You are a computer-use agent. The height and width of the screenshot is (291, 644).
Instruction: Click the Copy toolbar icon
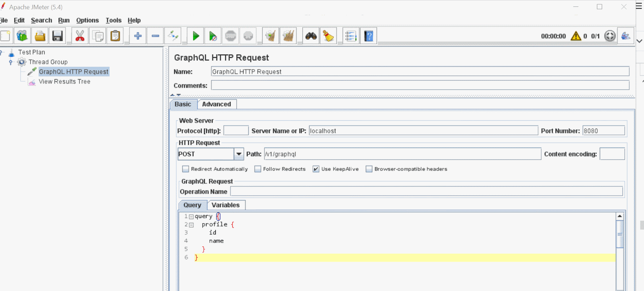click(98, 36)
